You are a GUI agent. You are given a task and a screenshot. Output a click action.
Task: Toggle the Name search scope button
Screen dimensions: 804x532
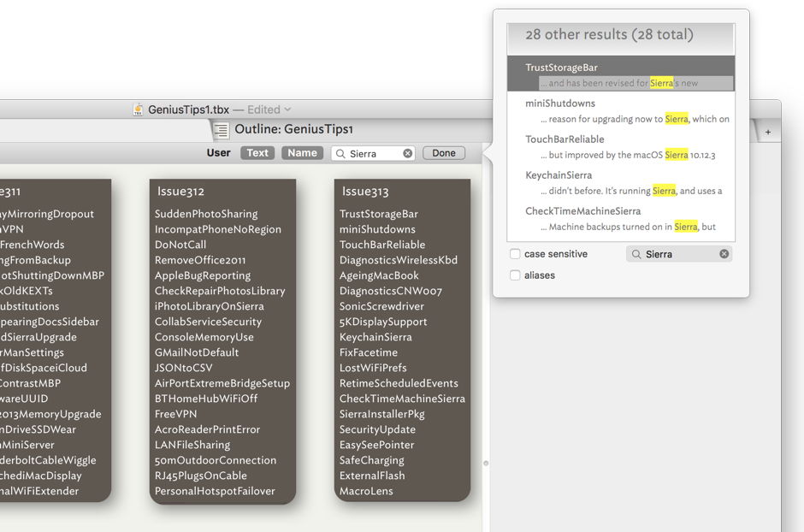[302, 153]
